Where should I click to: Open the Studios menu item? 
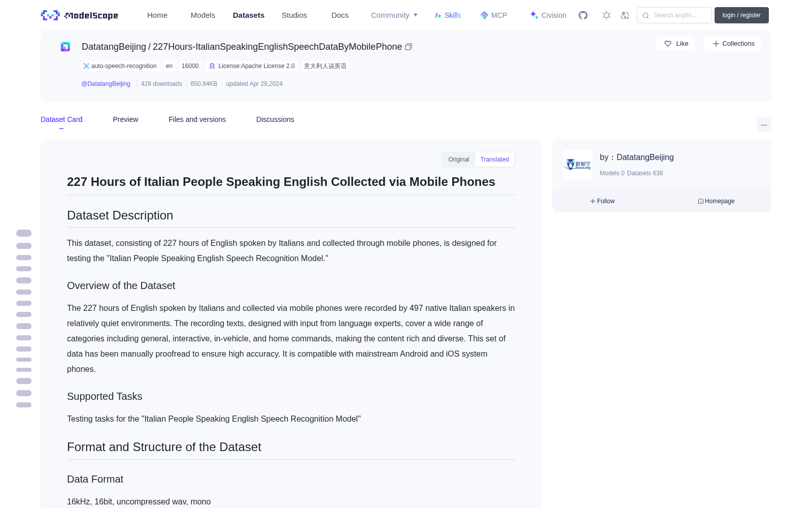(294, 15)
